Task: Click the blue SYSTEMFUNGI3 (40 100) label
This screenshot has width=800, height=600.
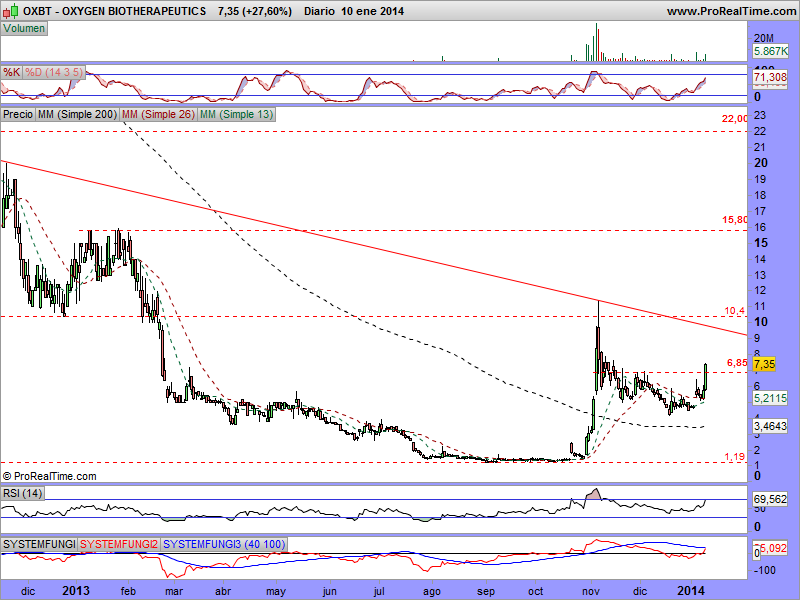Action: (224, 544)
